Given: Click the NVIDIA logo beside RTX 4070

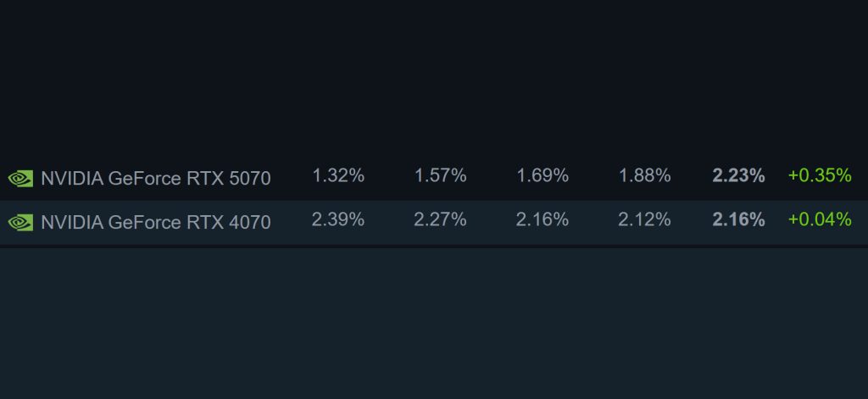Looking at the screenshot, I should pyautogui.click(x=20, y=222).
